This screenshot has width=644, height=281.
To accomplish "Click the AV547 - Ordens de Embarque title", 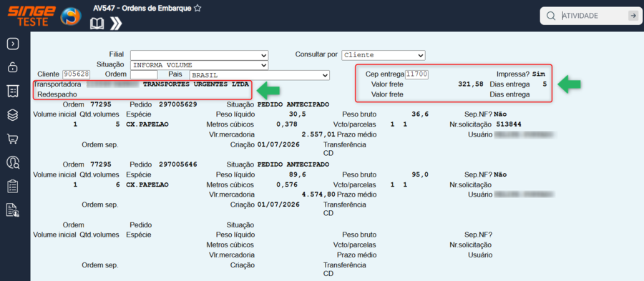I will (x=142, y=8).
